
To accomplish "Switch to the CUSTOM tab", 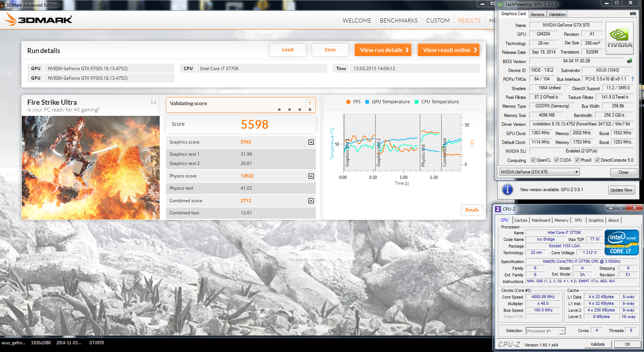I will 438,21.
